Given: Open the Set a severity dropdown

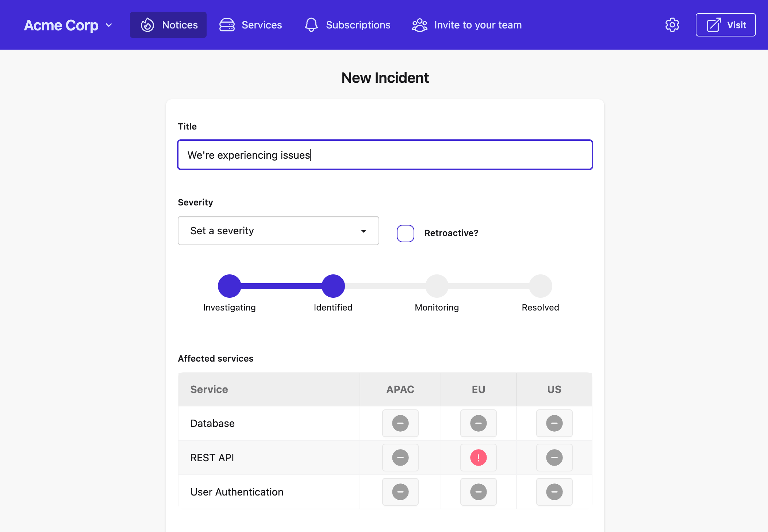Looking at the screenshot, I should coord(279,231).
